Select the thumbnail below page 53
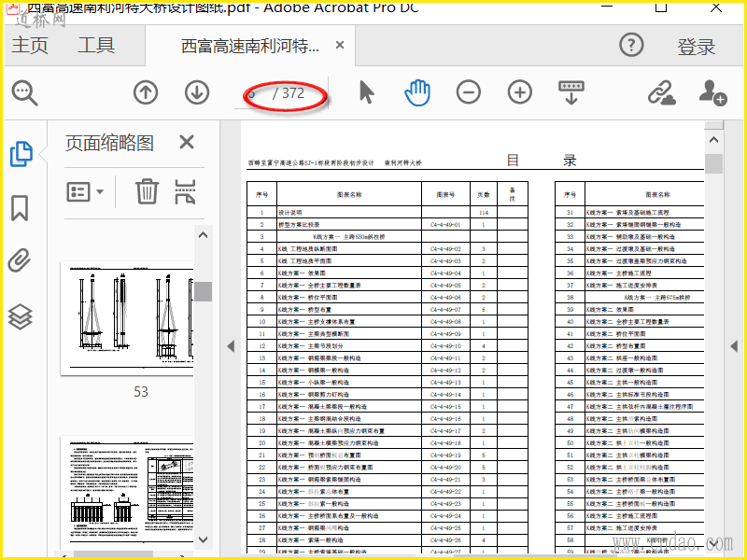 click(x=127, y=492)
